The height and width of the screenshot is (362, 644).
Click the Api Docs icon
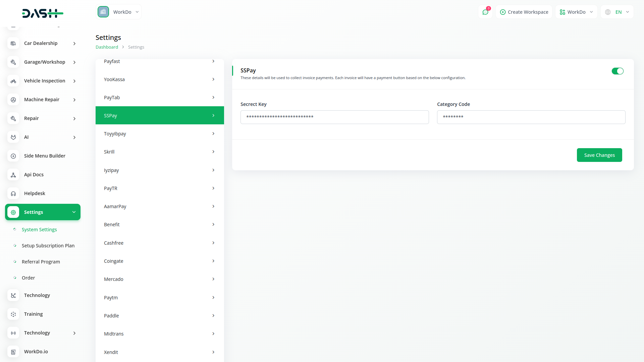click(13, 175)
